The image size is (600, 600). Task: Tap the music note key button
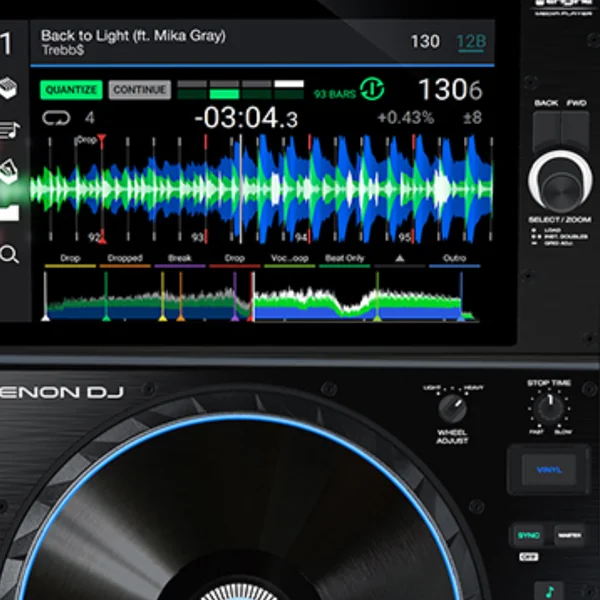[x=549, y=591]
